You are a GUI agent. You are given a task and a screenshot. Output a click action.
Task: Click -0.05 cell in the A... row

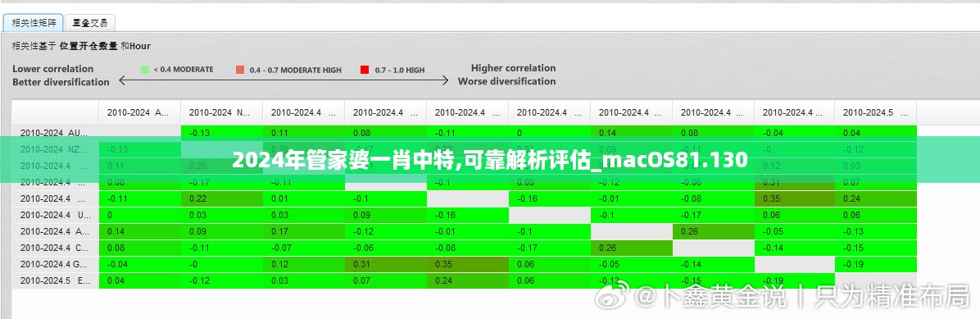(x=794, y=230)
